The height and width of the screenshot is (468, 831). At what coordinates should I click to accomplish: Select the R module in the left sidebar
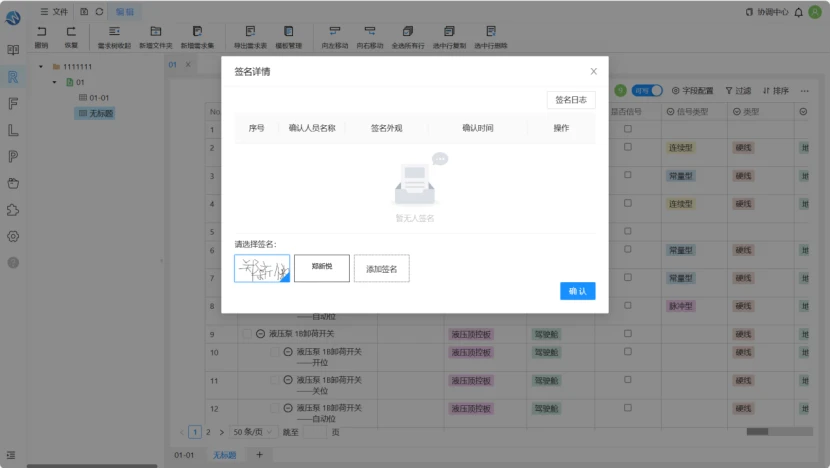13,77
